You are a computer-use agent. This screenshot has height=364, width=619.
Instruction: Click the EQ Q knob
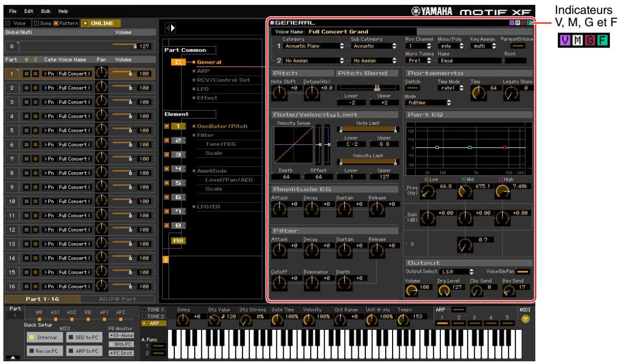point(465,246)
